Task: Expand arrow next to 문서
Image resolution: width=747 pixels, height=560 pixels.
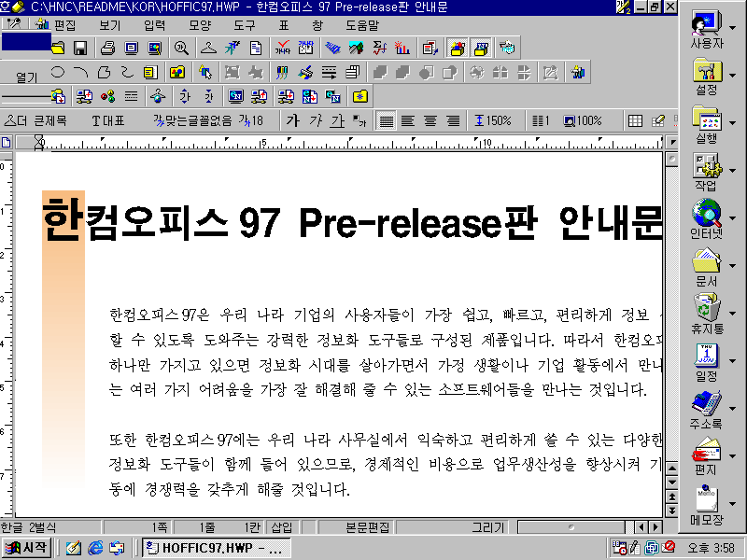Action: (733, 266)
